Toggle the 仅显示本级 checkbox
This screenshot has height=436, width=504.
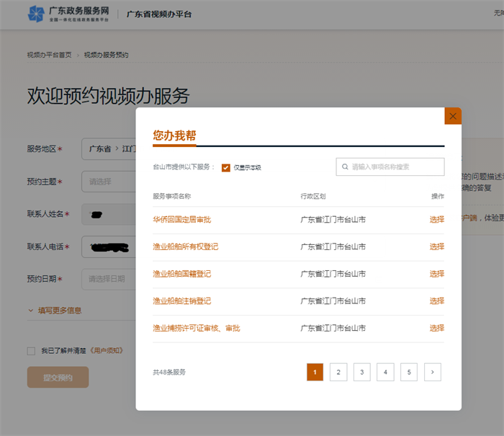click(x=226, y=167)
